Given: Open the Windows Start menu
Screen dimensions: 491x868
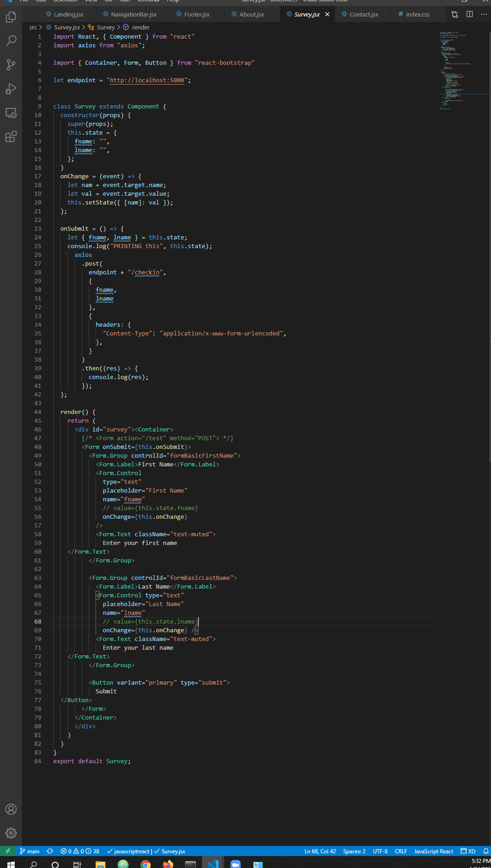Looking at the screenshot, I should 11,863.
